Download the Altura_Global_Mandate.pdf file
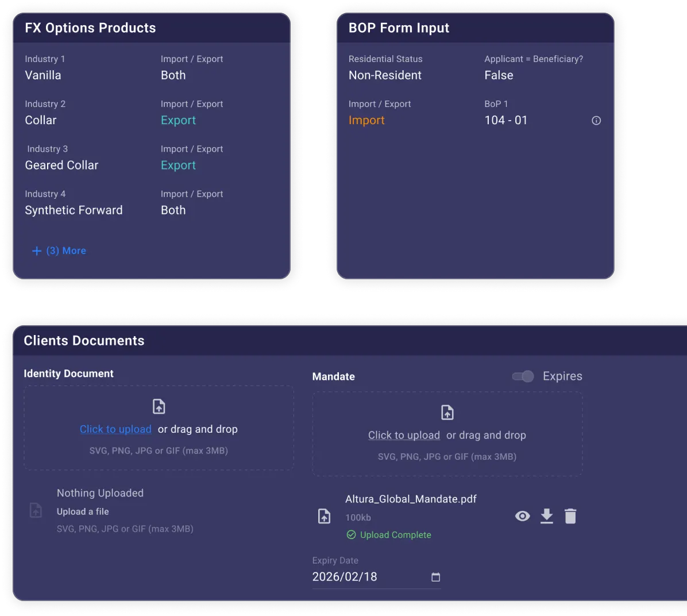Viewport: 687px width, 616px height. (547, 516)
